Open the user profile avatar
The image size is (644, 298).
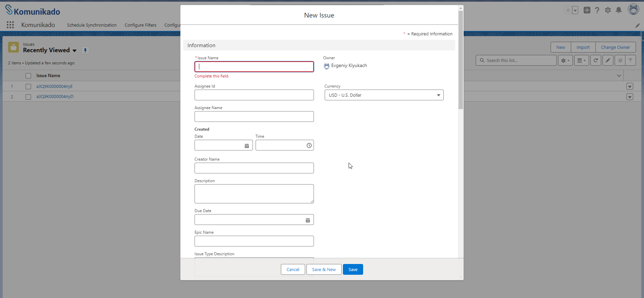pyautogui.click(x=633, y=9)
